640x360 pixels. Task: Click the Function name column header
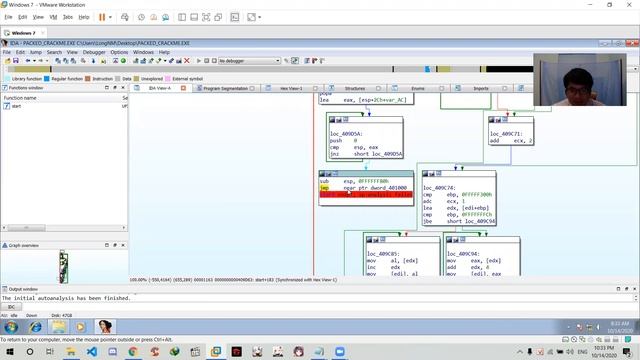click(x=20, y=98)
